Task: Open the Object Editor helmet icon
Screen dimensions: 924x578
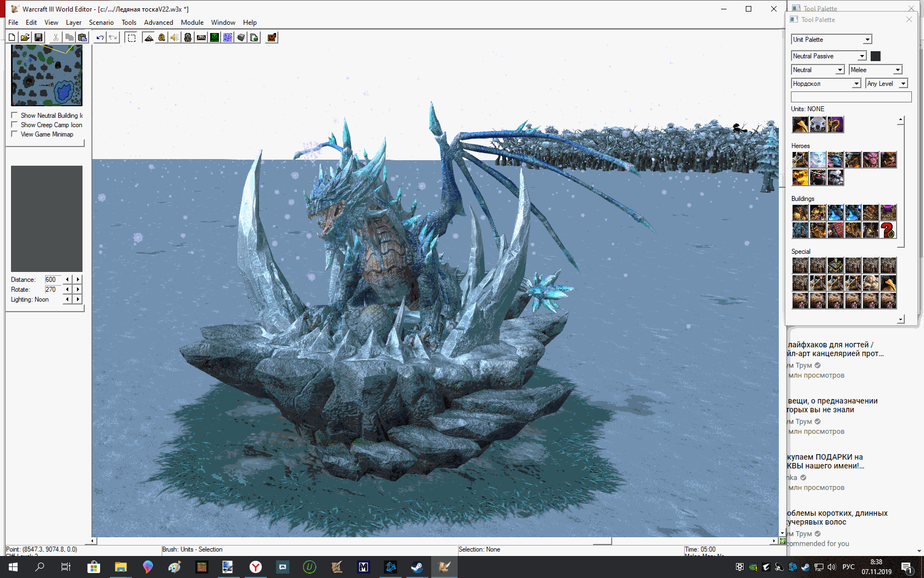Action: tap(188, 37)
